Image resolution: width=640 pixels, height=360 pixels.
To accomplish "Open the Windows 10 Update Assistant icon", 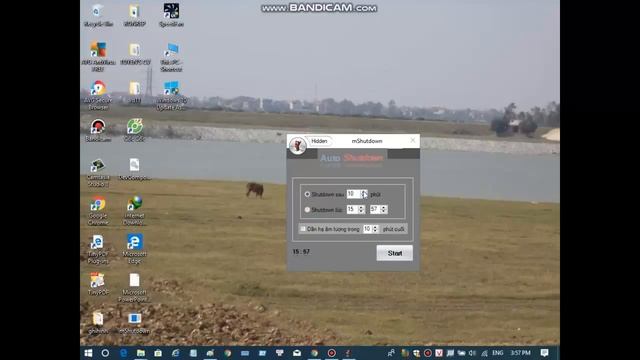I will 171,95.
